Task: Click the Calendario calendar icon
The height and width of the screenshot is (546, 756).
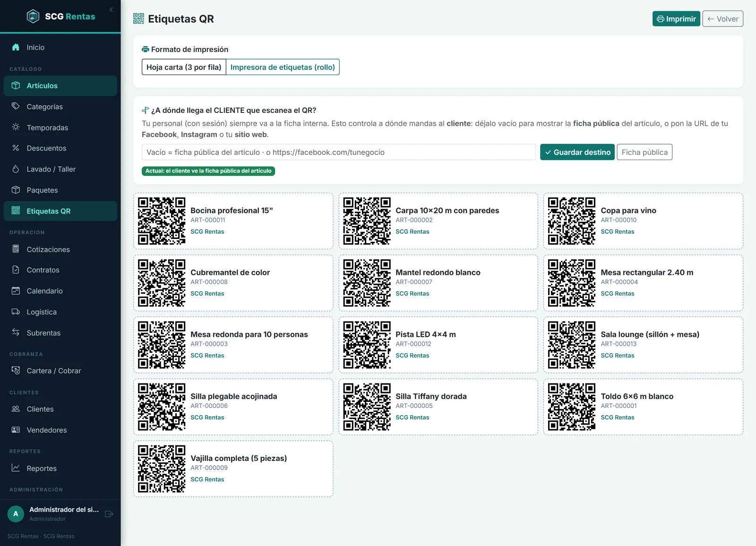Action: pyautogui.click(x=16, y=290)
